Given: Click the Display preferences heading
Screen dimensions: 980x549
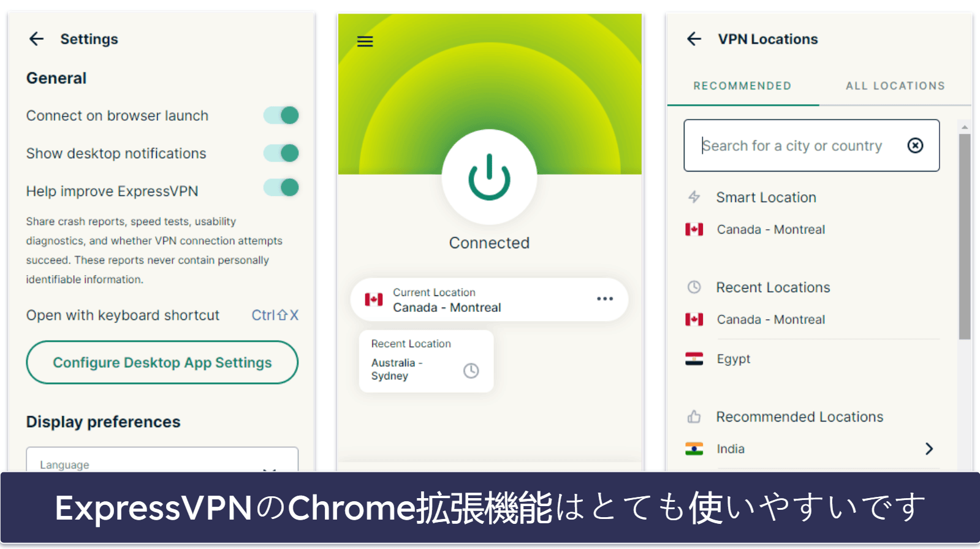Looking at the screenshot, I should pos(103,422).
